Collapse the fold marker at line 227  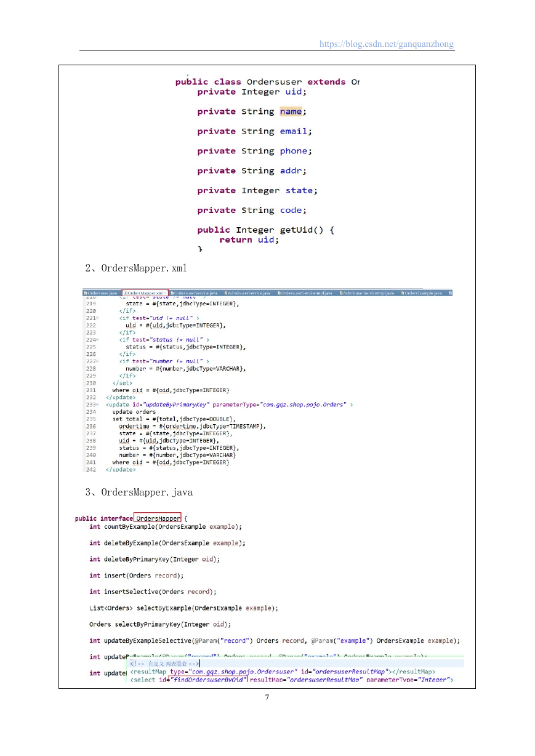coord(98,361)
